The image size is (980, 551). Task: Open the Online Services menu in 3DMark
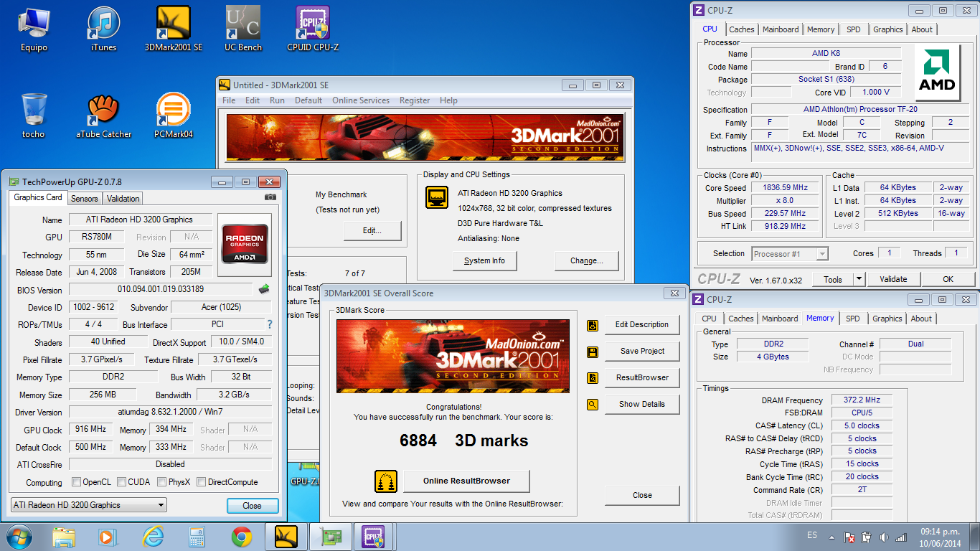coord(361,100)
